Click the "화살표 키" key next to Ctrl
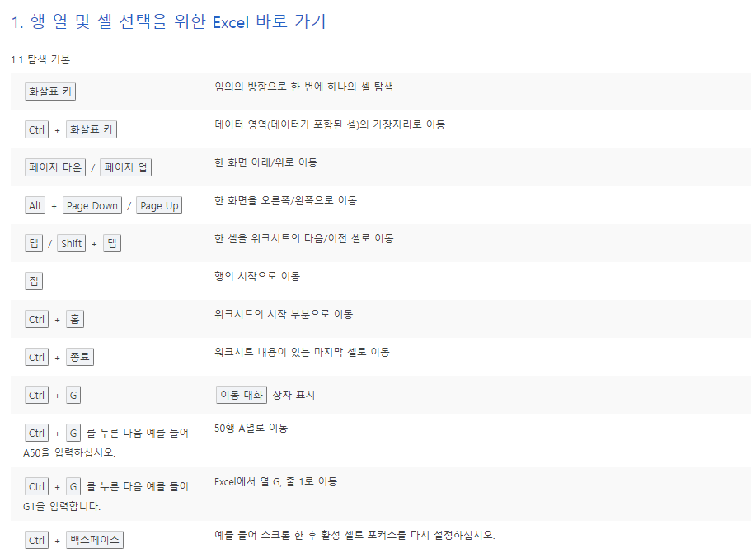 [x=92, y=129]
